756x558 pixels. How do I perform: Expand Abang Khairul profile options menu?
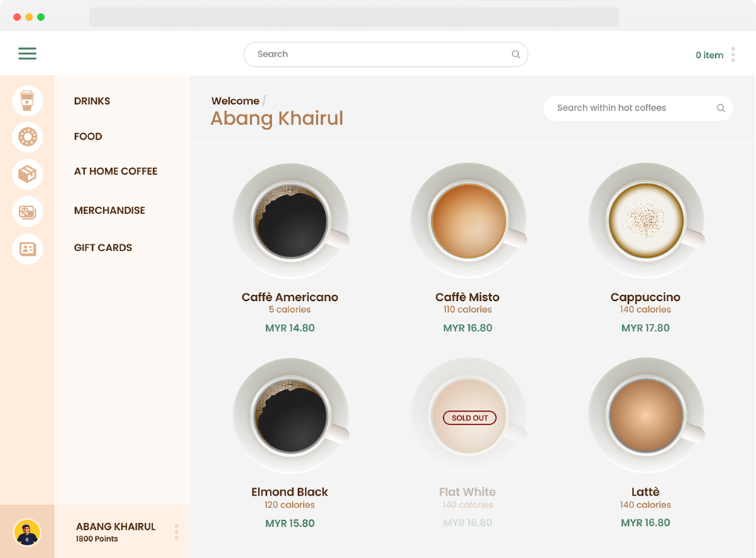pos(176,532)
